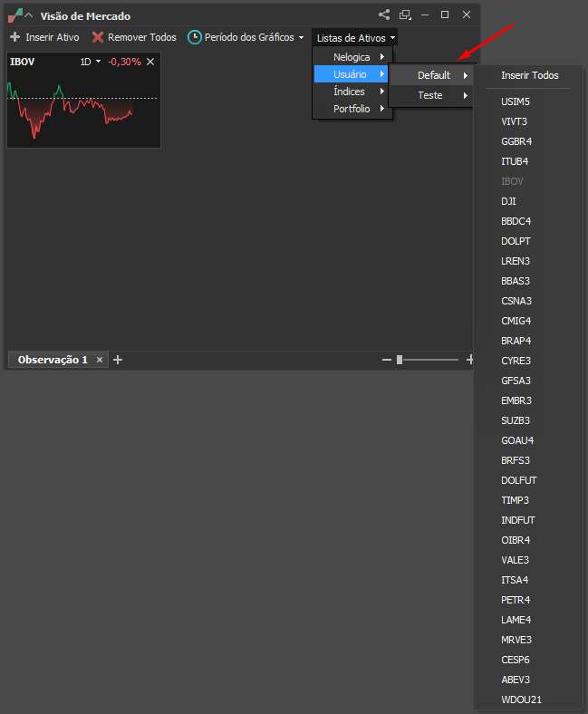Choose PETR4 from the asset list

[x=516, y=600]
